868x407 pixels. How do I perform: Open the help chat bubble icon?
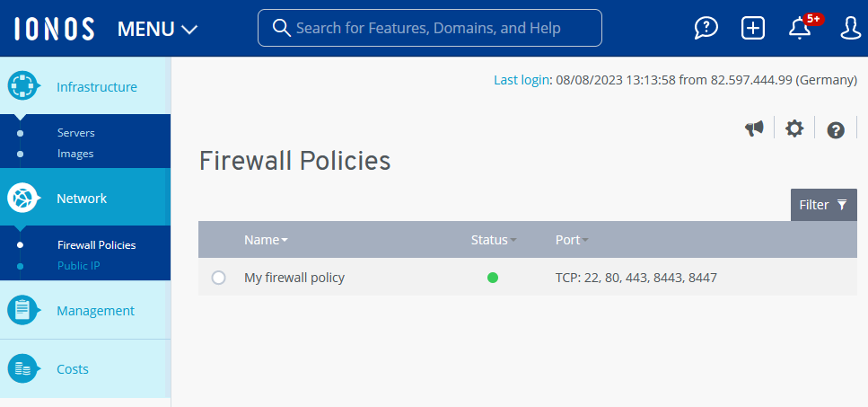click(706, 29)
